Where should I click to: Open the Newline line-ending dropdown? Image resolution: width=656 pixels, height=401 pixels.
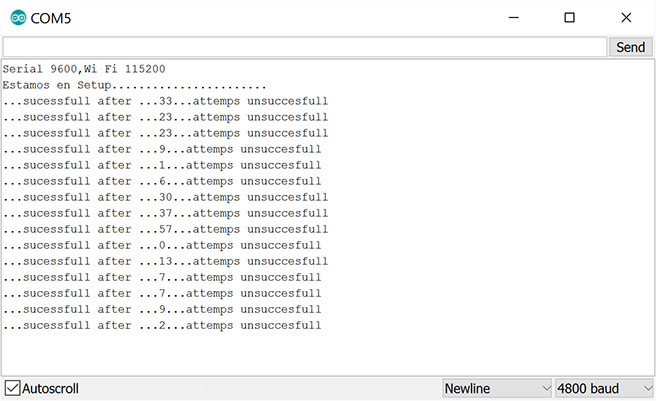pos(497,388)
